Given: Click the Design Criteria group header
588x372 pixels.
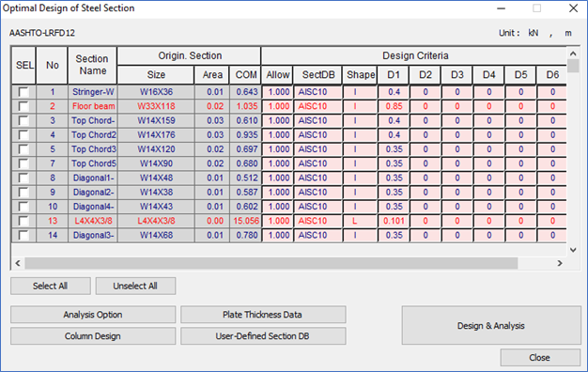Looking at the screenshot, I should point(415,55).
